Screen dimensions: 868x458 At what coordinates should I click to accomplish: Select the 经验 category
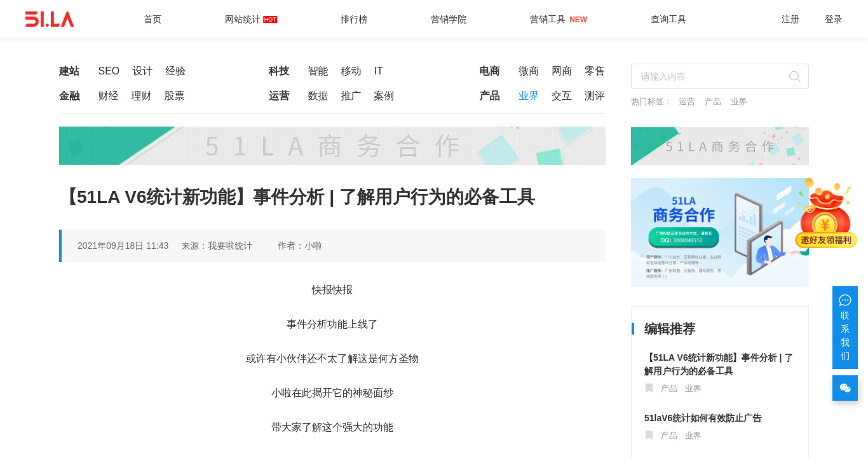175,71
